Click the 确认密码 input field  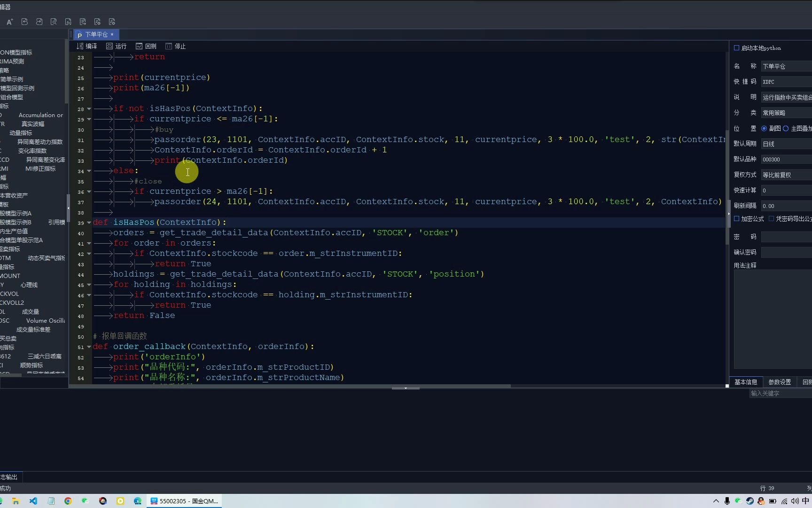(x=786, y=253)
